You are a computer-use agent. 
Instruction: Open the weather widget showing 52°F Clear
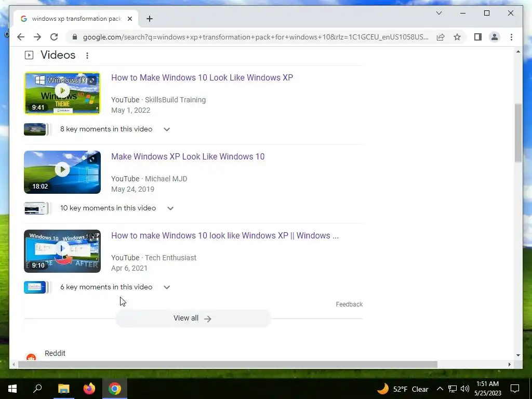403,389
